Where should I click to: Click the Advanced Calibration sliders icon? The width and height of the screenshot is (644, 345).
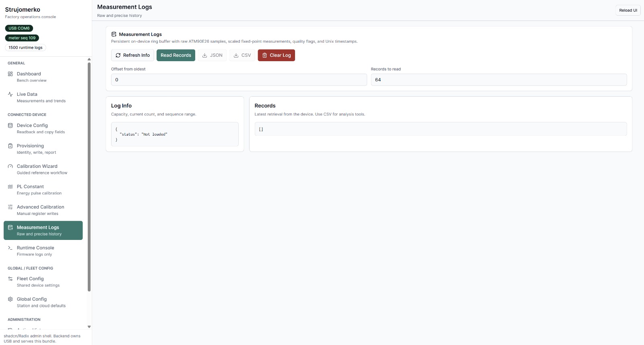coord(10,207)
